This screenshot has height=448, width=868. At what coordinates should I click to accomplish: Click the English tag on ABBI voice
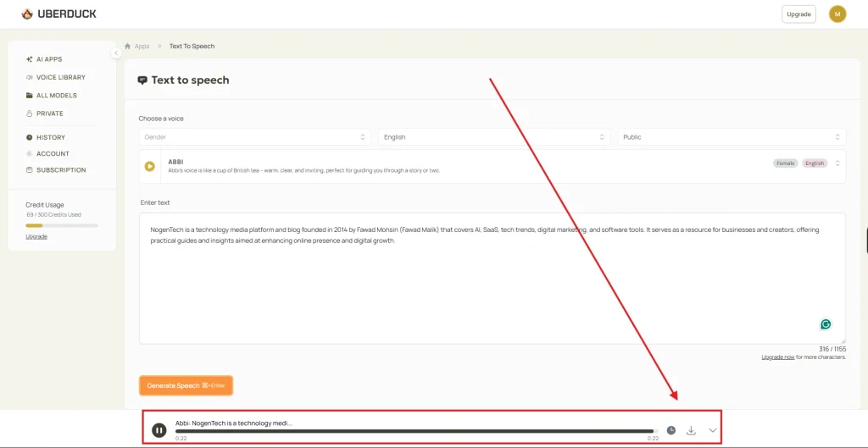point(815,163)
